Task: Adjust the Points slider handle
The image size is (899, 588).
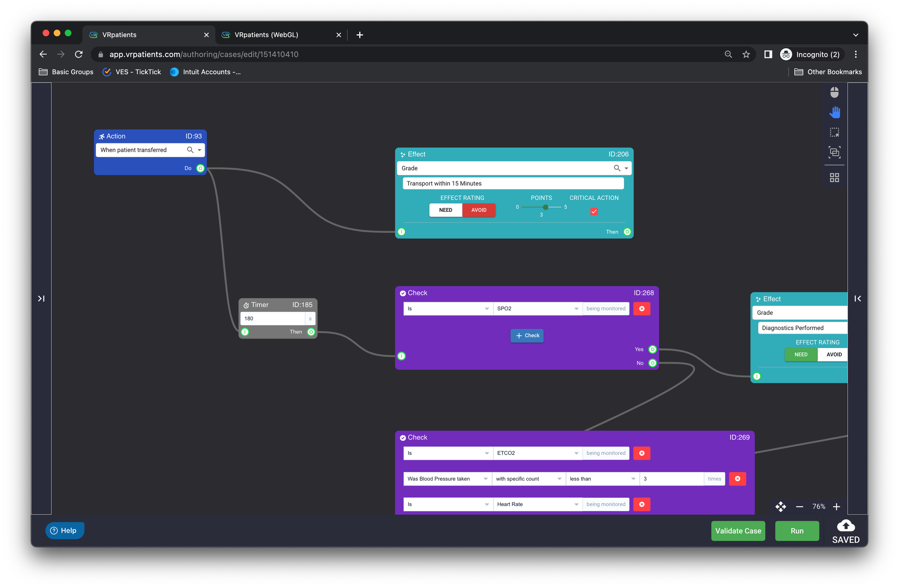Action: 546,207
